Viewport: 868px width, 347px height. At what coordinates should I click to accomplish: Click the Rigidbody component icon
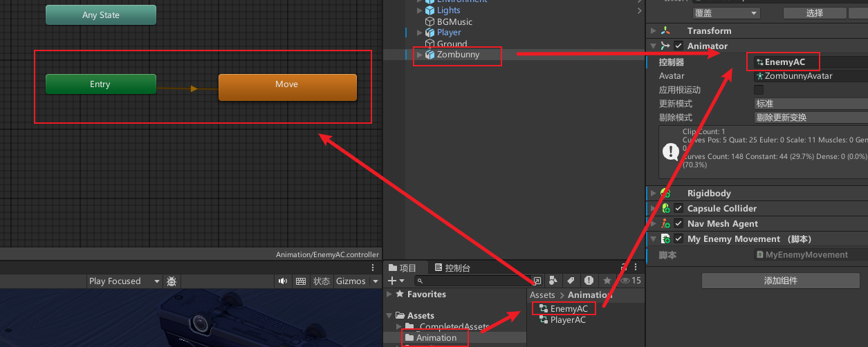click(x=665, y=194)
